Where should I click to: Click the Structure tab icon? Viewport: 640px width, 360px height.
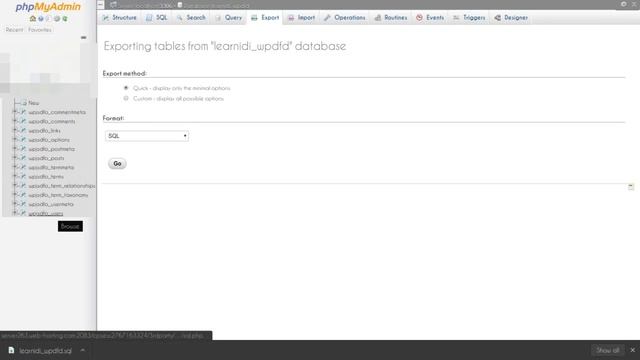(106, 18)
